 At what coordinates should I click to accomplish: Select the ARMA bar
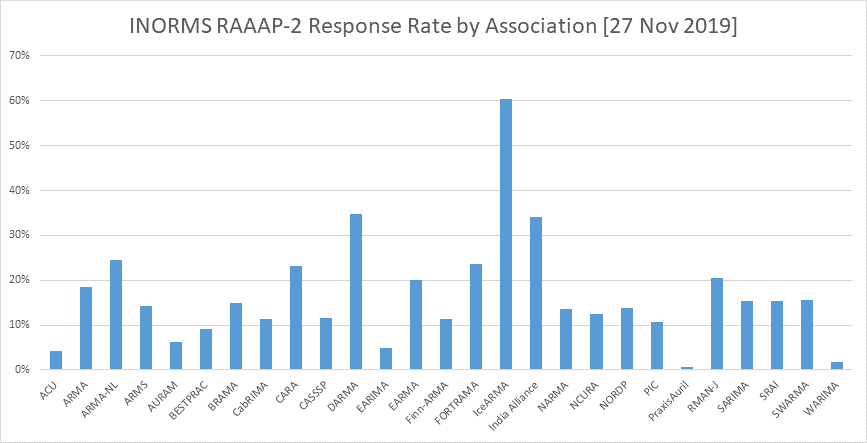click(86, 328)
